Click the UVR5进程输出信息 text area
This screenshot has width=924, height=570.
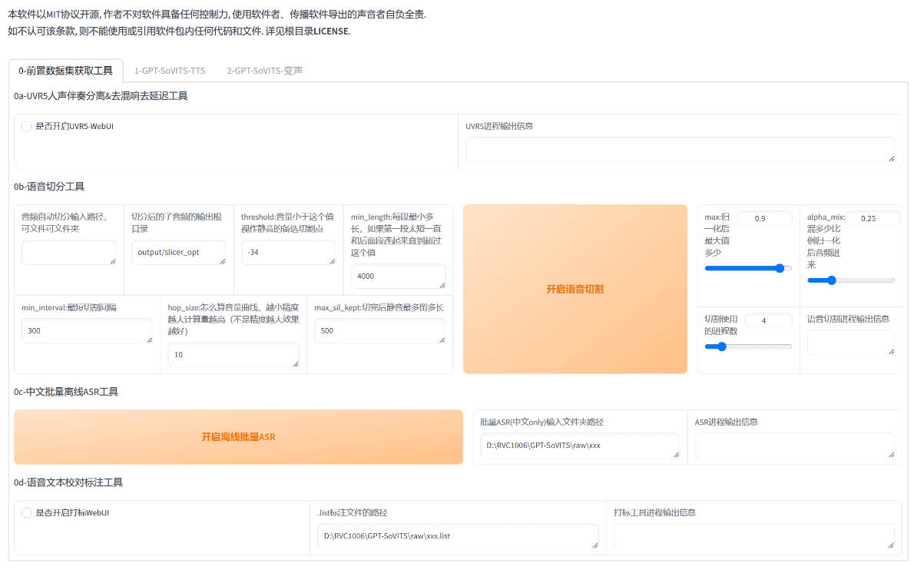coord(681,148)
